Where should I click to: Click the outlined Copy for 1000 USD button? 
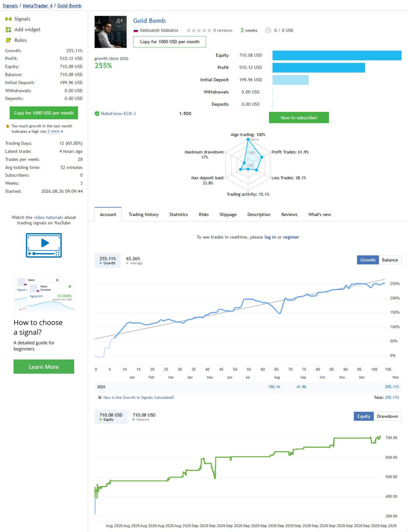pyautogui.click(x=169, y=42)
